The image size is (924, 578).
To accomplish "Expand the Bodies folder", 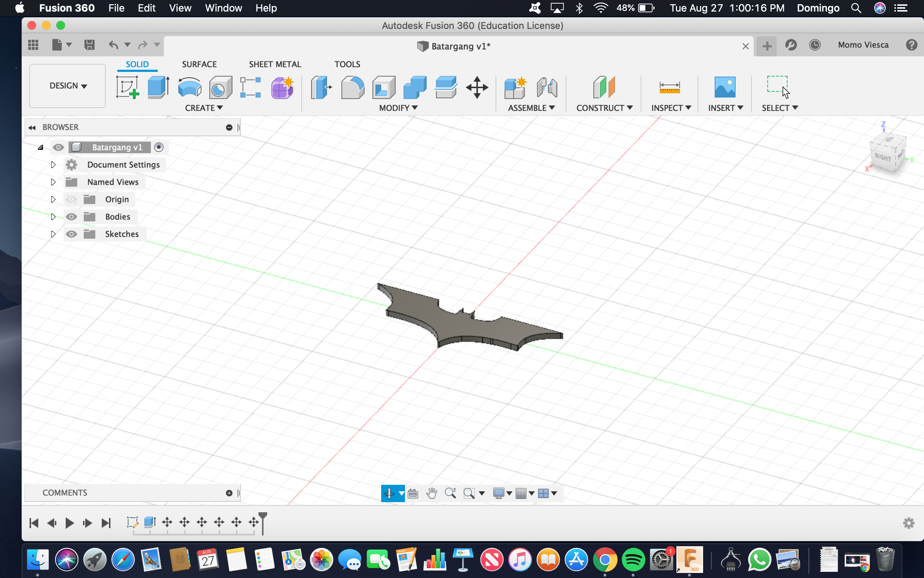I will 53,217.
